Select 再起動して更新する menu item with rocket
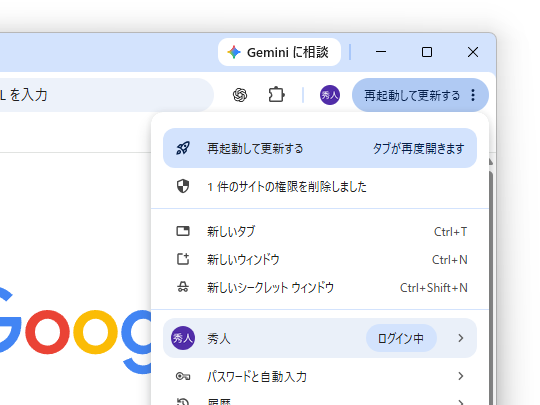The image size is (540, 405). (x=320, y=148)
